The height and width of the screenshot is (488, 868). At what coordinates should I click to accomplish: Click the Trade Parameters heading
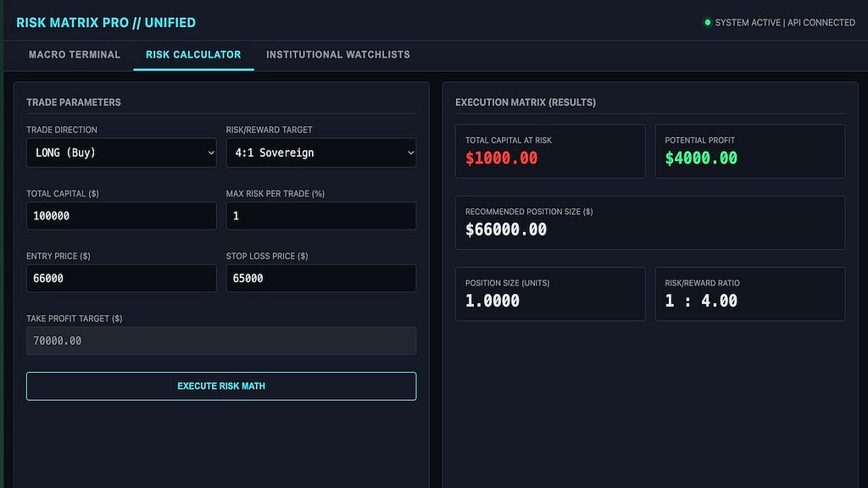pyautogui.click(x=74, y=103)
